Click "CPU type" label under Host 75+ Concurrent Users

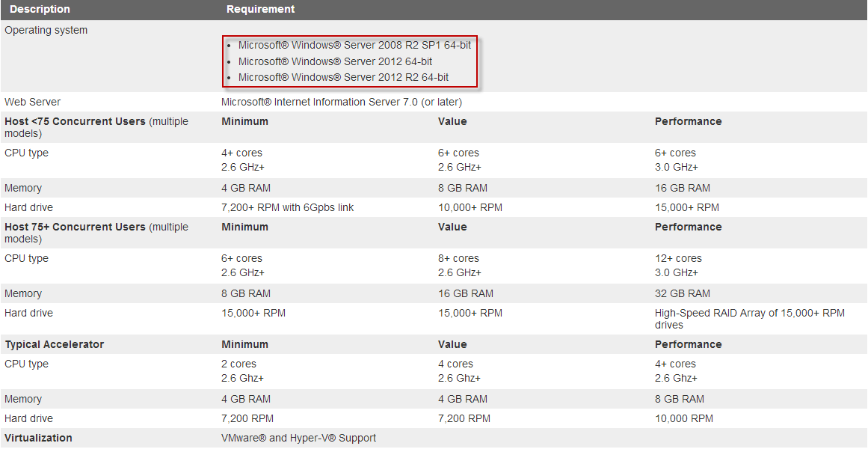[27, 259]
